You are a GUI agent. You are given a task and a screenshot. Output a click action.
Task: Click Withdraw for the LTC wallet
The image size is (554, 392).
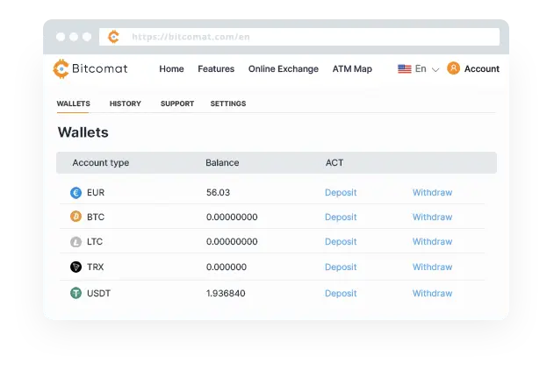pyautogui.click(x=433, y=242)
